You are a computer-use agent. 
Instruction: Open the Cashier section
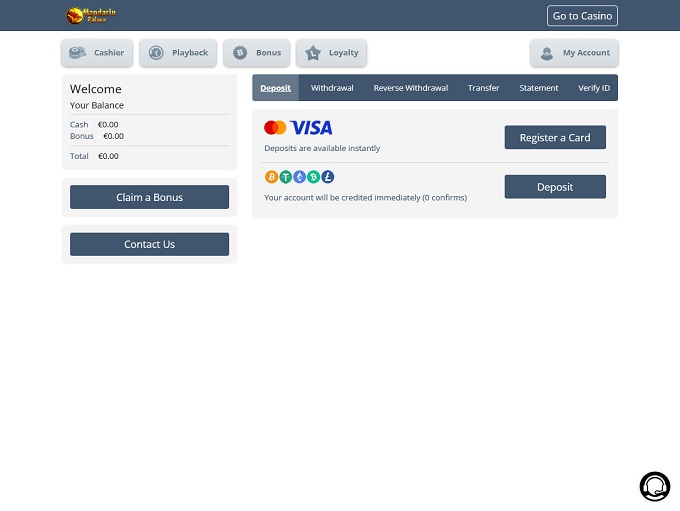pos(97,53)
